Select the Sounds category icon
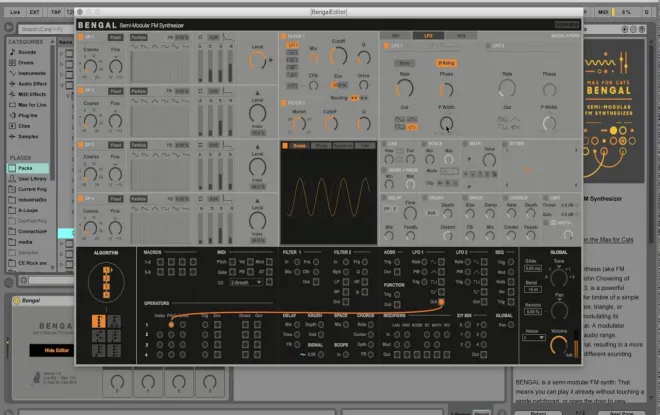This screenshot has width=660, height=415. tap(12, 52)
